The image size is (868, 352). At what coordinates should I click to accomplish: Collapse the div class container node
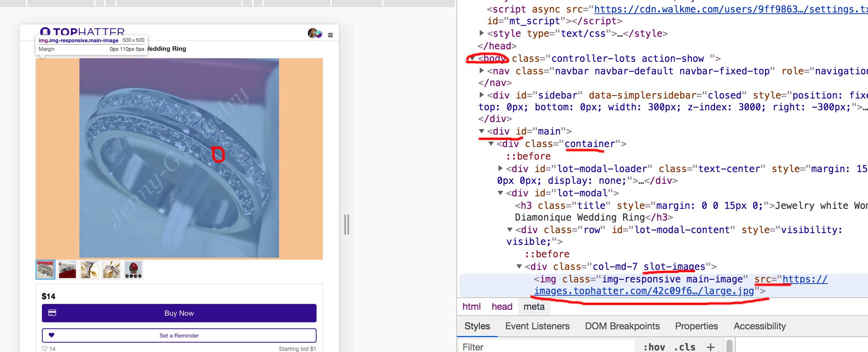pos(491,144)
